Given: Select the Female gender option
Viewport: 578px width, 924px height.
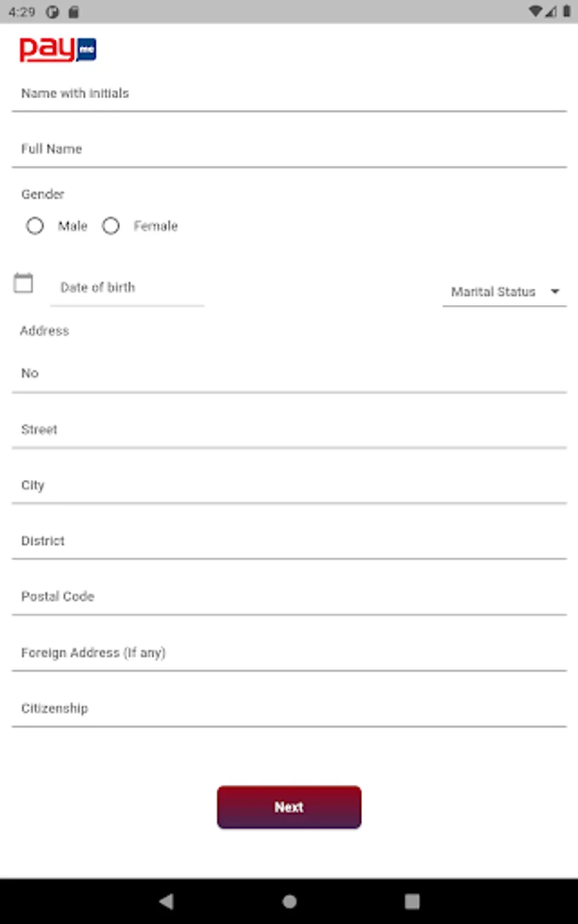Looking at the screenshot, I should (111, 226).
